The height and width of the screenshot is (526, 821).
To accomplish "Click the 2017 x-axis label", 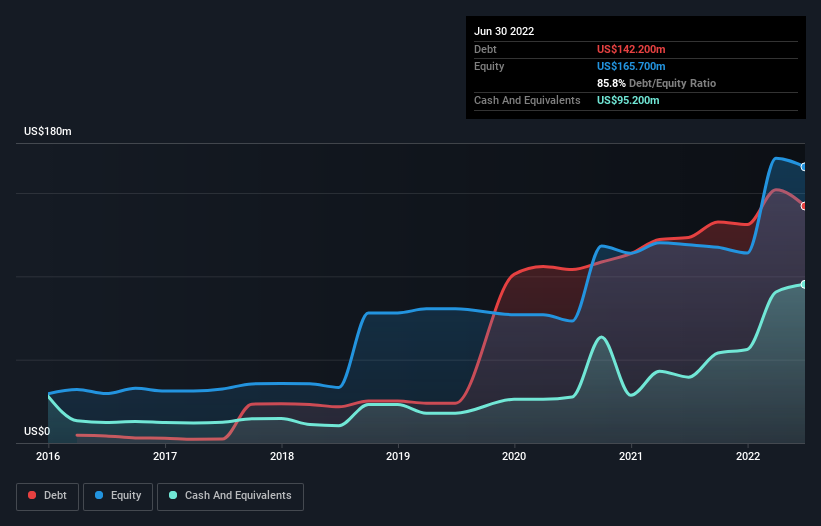I will (165, 456).
